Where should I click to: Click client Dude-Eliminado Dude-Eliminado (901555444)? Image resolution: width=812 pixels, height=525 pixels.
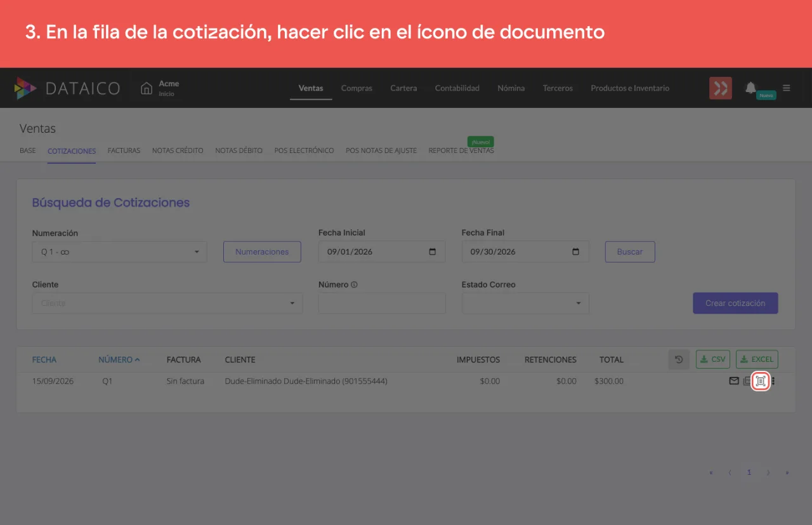point(306,382)
